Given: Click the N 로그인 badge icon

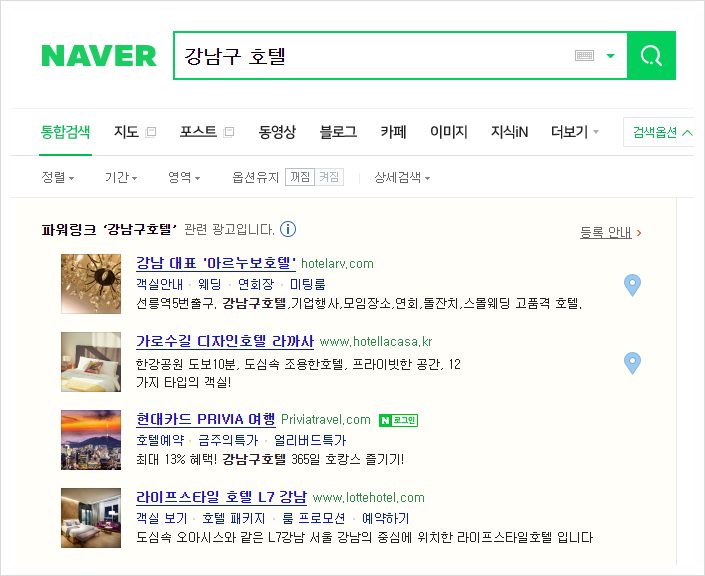Looking at the screenshot, I should (x=398, y=420).
